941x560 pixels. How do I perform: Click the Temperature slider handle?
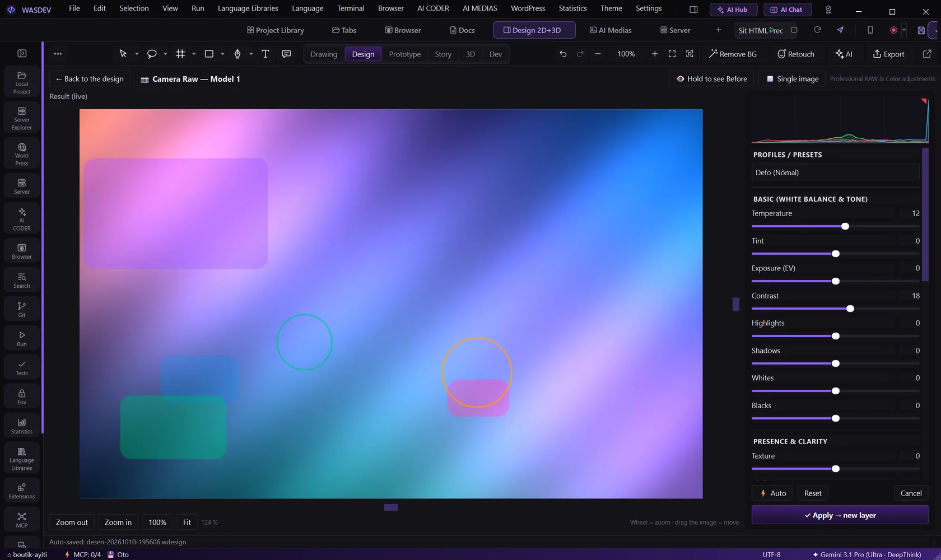coord(845,226)
